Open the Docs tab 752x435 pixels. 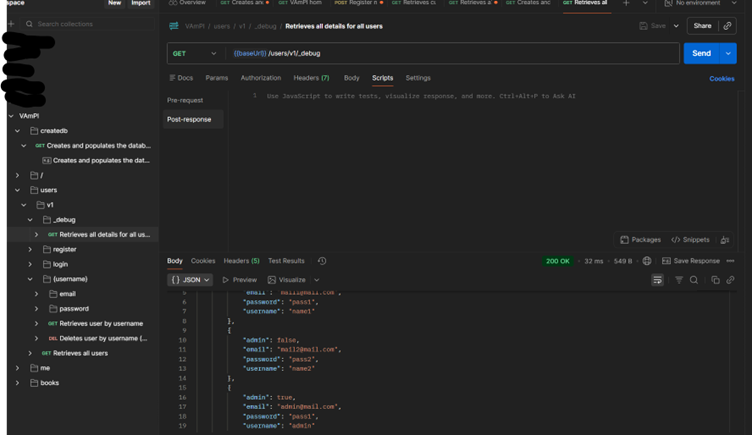181,78
